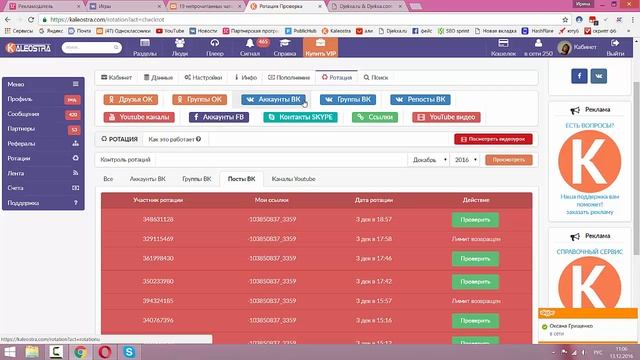Click Проверить for participant 348631128
The image size is (640, 360).
[475, 220]
